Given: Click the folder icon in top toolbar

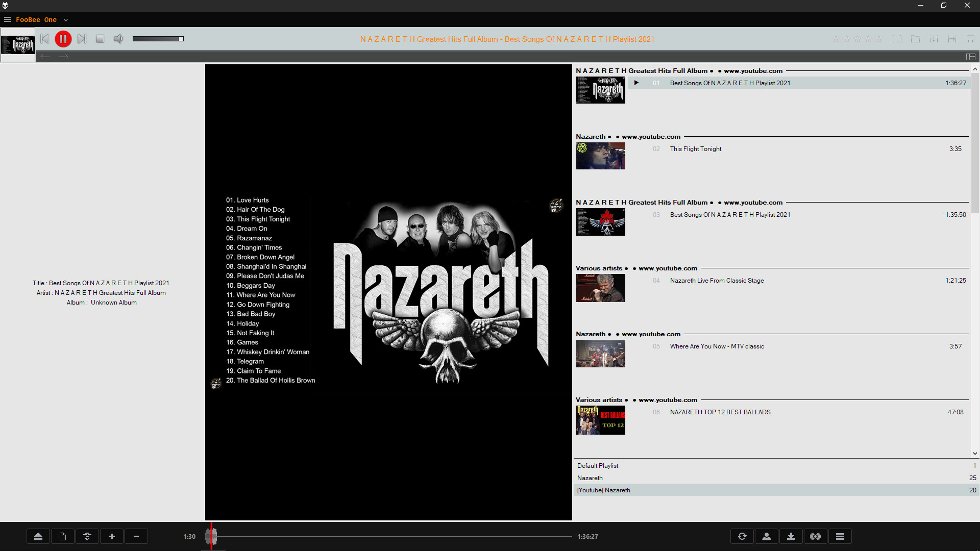Looking at the screenshot, I should [x=915, y=39].
